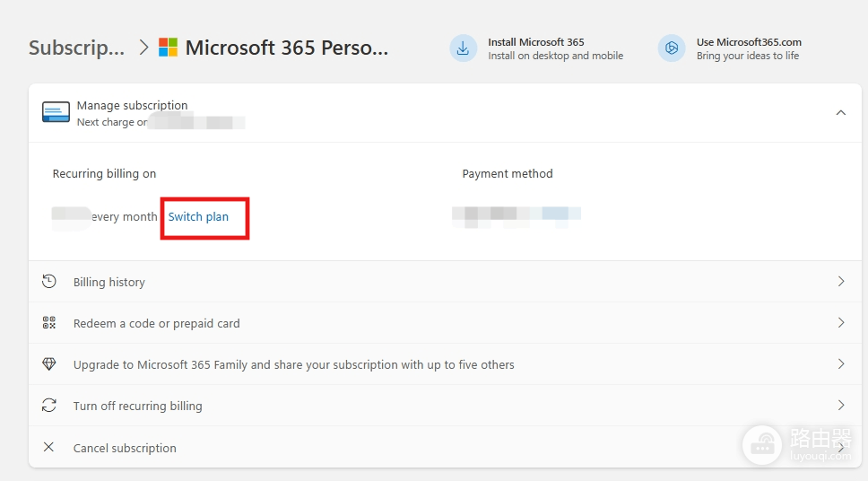The height and width of the screenshot is (481, 868).
Task: Click chevron on Turn off recurring billing row
Action: click(841, 405)
